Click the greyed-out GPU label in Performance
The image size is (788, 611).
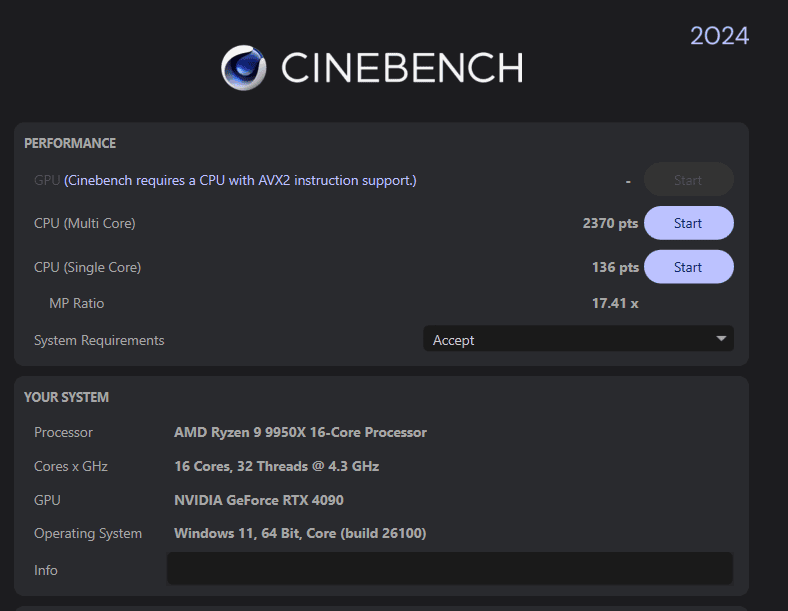coord(47,180)
